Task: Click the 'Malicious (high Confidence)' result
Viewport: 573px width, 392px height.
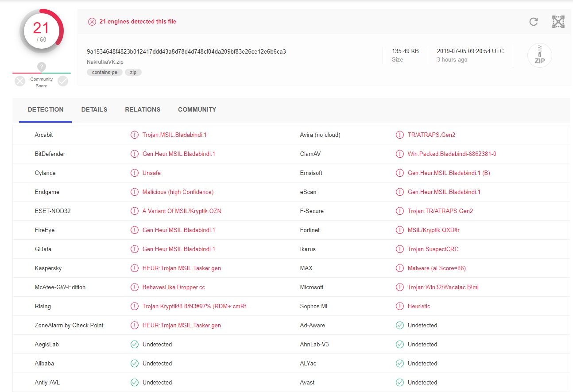Action: (x=178, y=192)
